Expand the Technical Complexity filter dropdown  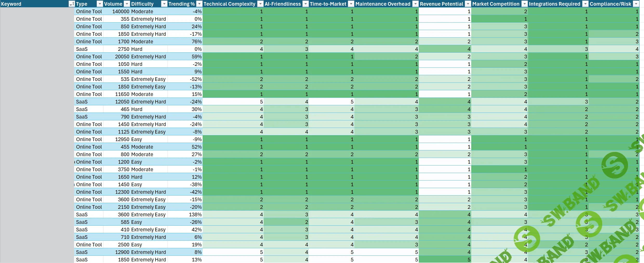(260, 4)
